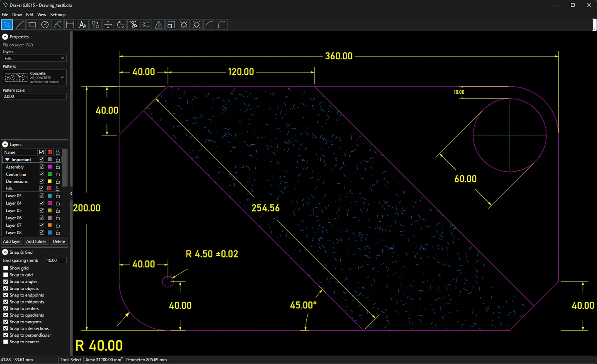Collapse the Layers panel

tap(5, 145)
